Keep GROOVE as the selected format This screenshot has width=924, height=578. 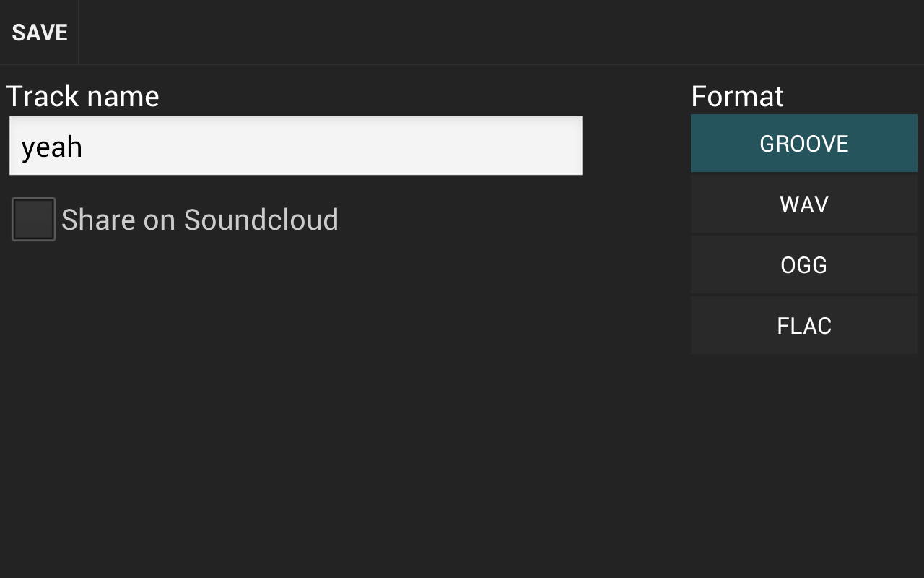[x=803, y=142]
